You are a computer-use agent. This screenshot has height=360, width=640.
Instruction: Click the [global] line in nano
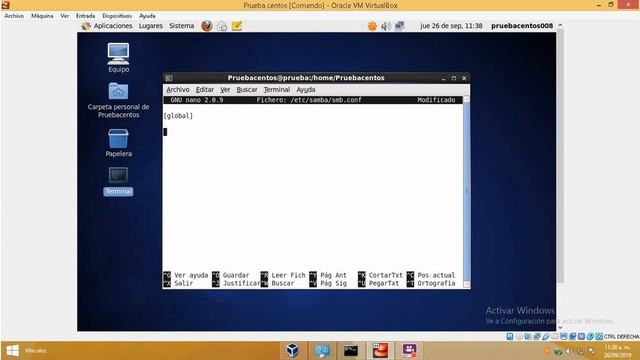[x=178, y=116]
